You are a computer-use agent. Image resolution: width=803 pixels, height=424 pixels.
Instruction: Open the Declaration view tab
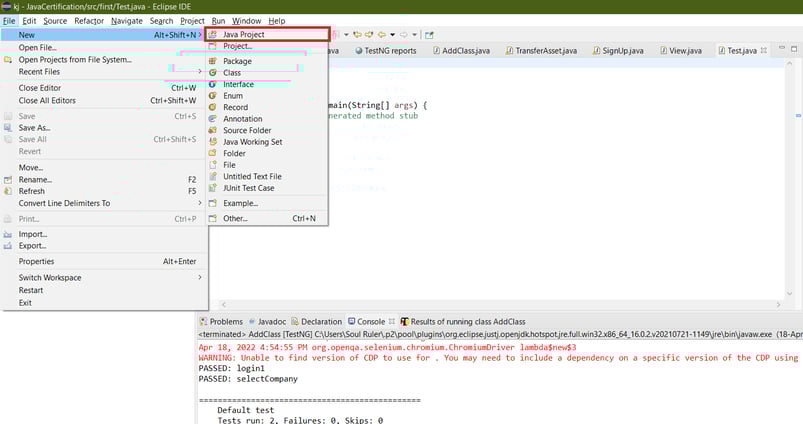click(316, 322)
